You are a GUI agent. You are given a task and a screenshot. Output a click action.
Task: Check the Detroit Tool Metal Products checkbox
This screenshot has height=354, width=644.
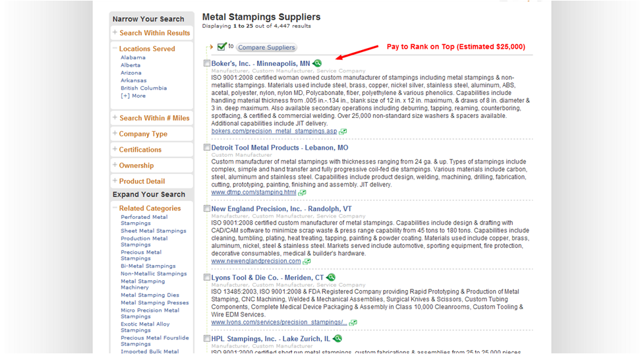click(x=207, y=148)
